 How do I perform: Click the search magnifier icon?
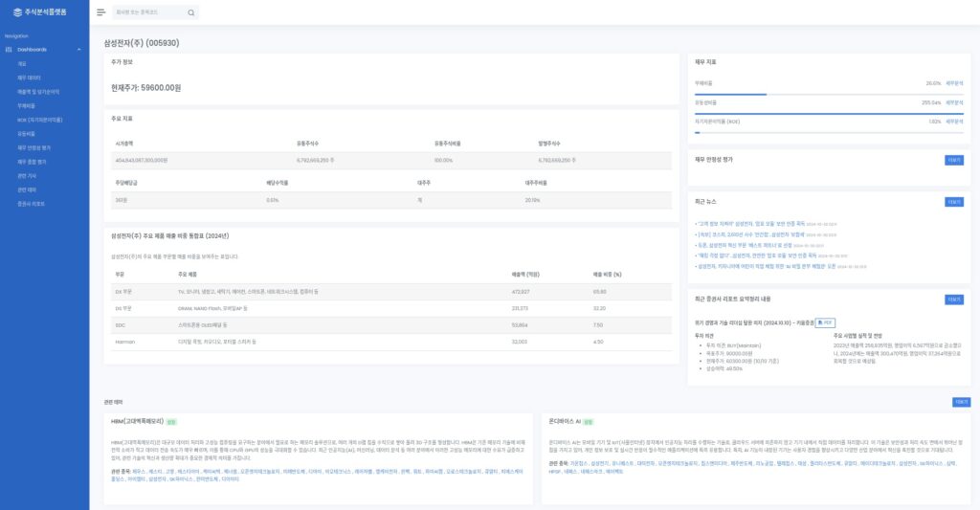click(x=190, y=12)
